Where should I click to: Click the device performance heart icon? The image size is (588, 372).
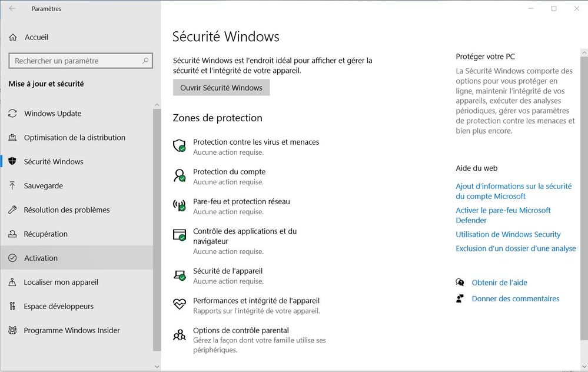(179, 304)
